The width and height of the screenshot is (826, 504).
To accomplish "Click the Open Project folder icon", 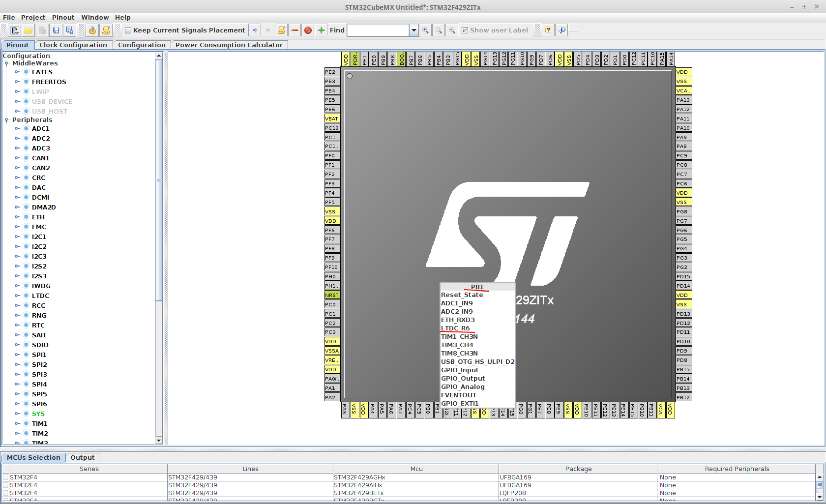I will [x=29, y=30].
